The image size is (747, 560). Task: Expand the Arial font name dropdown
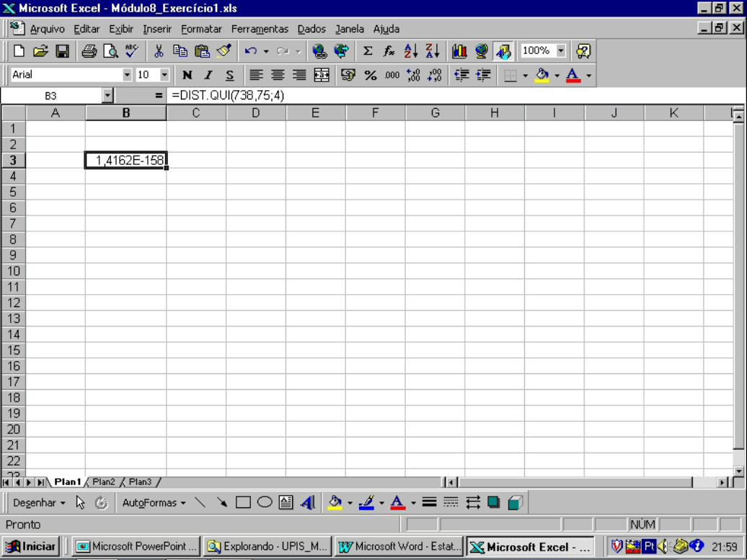tap(128, 75)
